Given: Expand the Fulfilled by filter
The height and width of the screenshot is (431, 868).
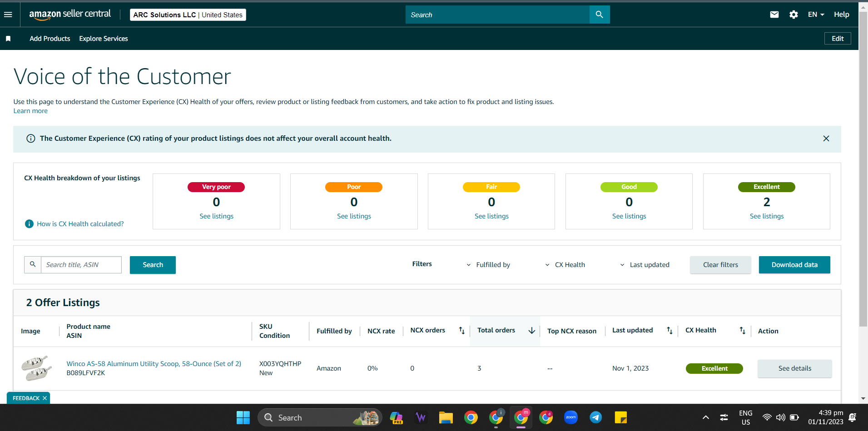Looking at the screenshot, I should (x=488, y=265).
